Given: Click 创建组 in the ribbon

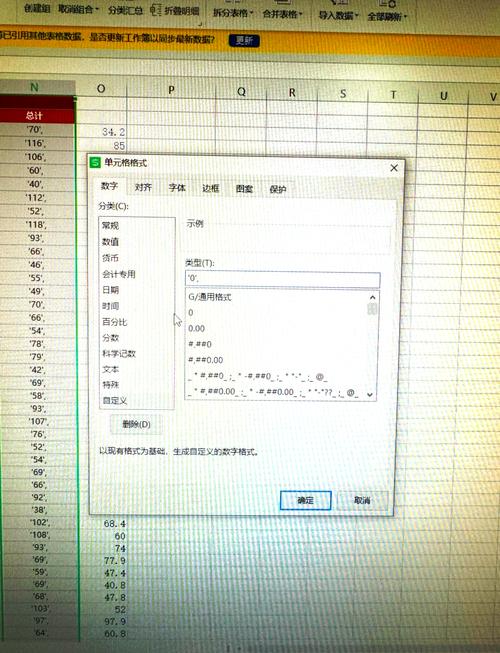Looking at the screenshot, I should [x=37, y=8].
